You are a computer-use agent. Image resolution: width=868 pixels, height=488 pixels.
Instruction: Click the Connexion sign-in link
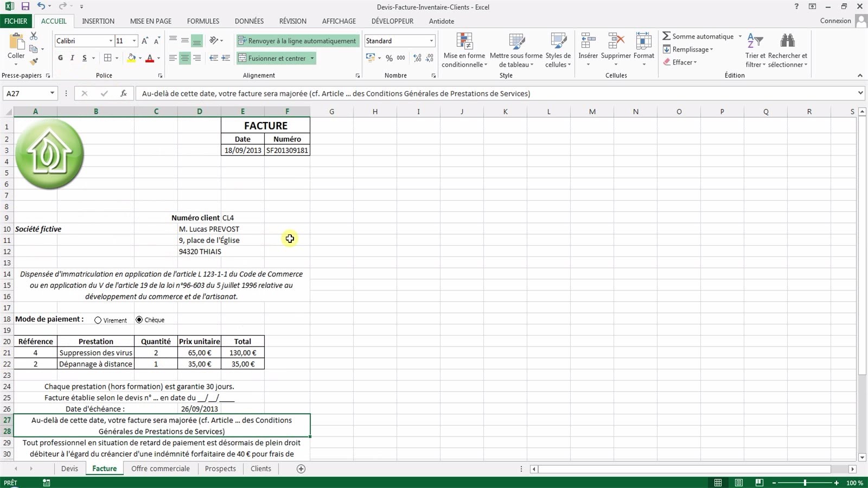tap(835, 21)
